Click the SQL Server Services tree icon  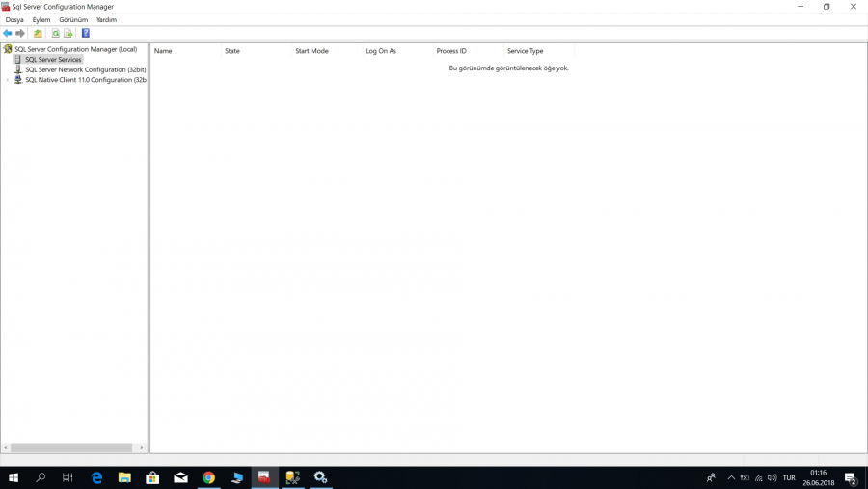[x=17, y=59]
